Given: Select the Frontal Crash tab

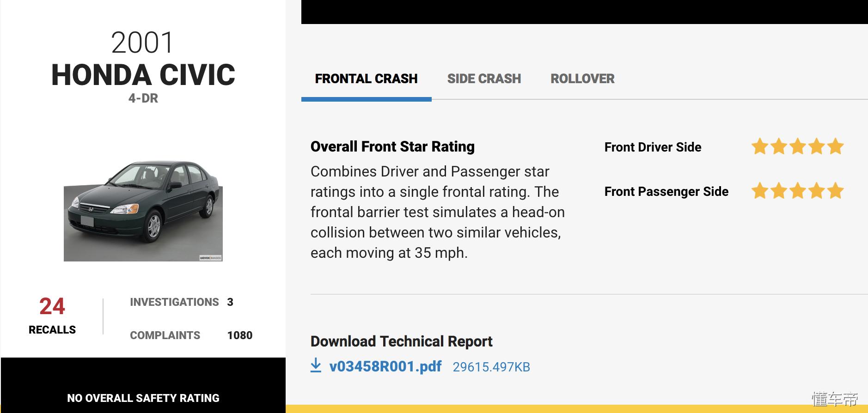Looking at the screenshot, I should click(x=366, y=79).
